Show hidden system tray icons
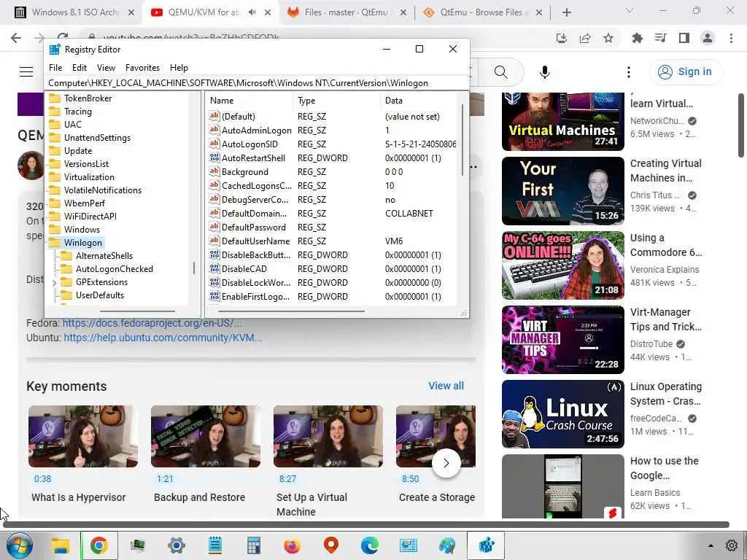This screenshot has height=560, width=747. click(x=711, y=545)
